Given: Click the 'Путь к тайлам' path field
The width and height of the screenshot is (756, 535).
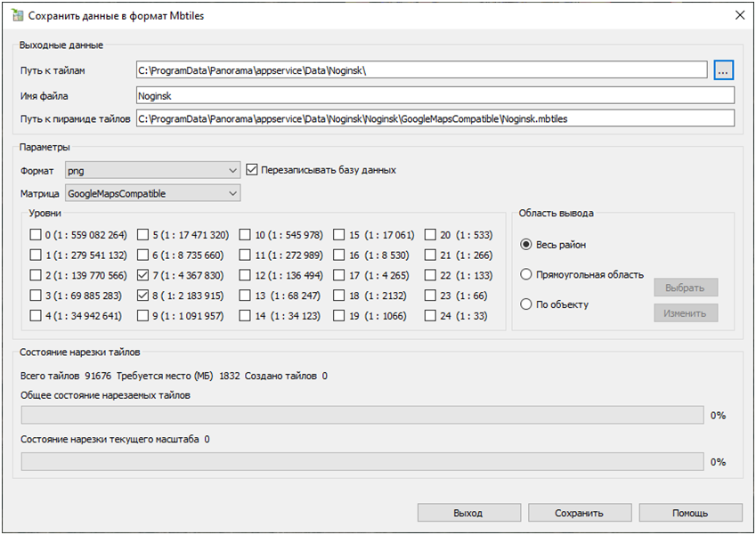Looking at the screenshot, I should pyautogui.click(x=421, y=69).
